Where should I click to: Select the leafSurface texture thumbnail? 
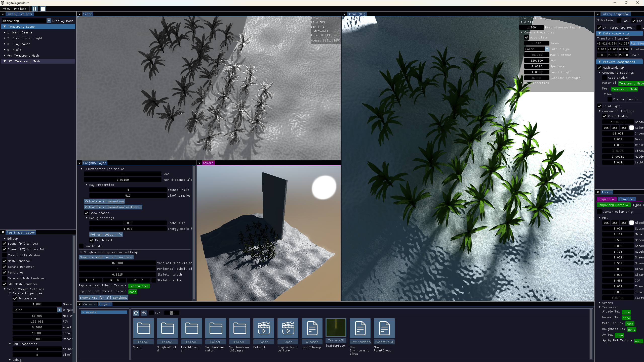click(336, 327)
